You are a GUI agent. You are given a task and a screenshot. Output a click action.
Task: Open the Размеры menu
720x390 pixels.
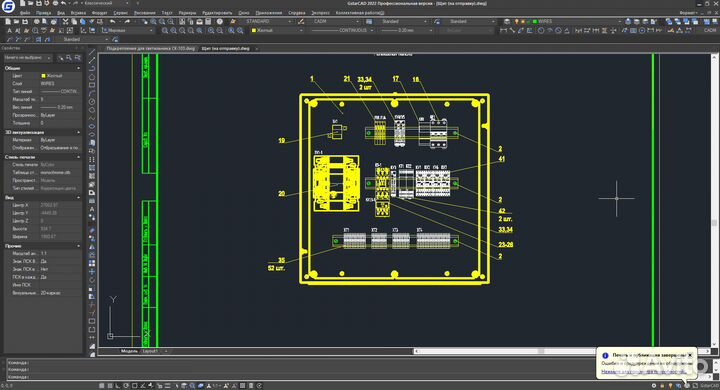(187, 13)
